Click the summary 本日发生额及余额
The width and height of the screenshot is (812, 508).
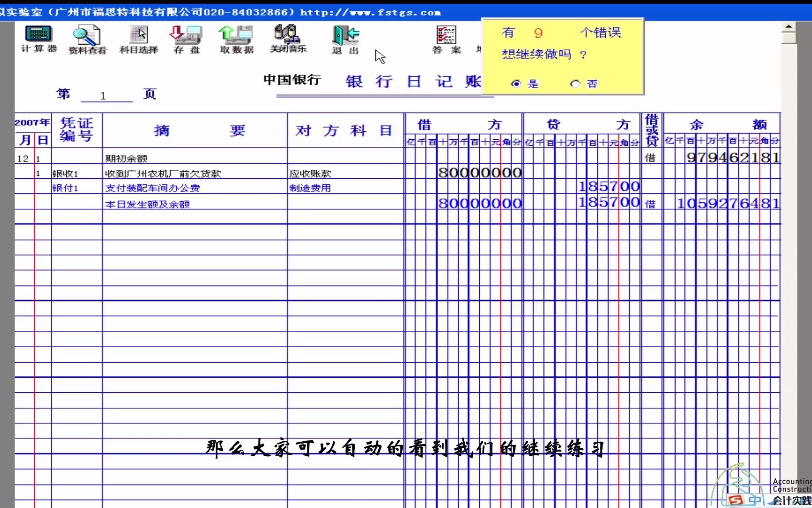pos(148,204)
